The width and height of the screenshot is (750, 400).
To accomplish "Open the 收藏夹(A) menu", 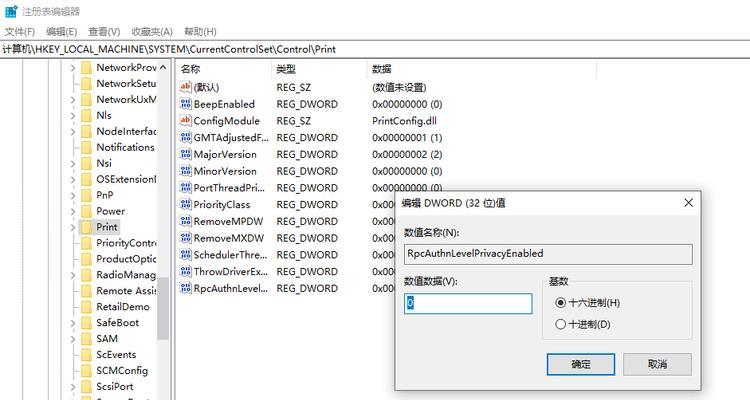I will pyautogui.click(x=152, y=32).
